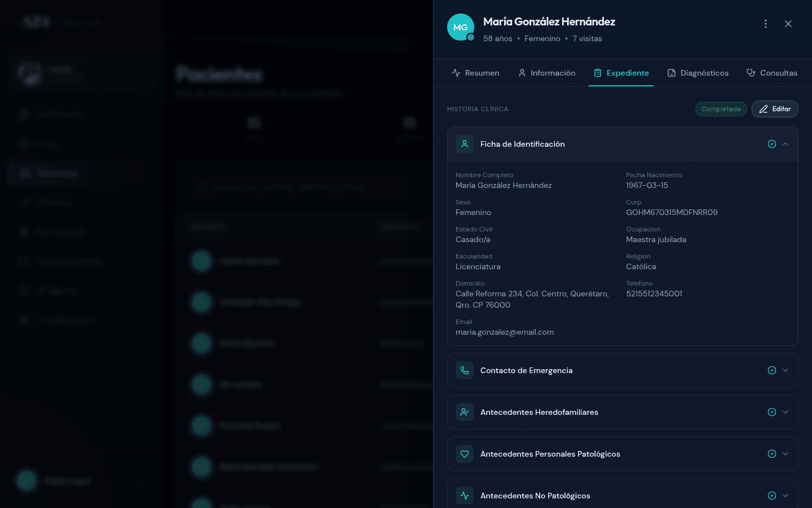
Task: Click the MG patient avatar
Action: pyautogui.click(x=461, y=27)
